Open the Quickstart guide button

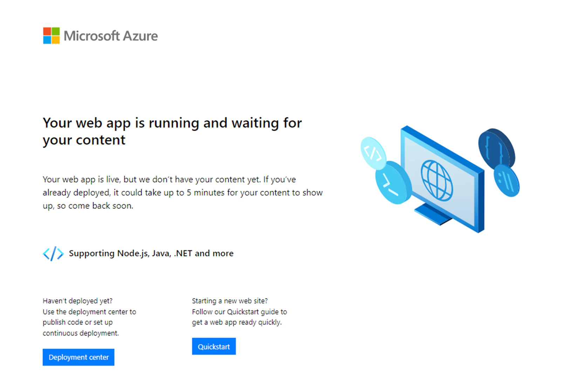(214, 346)
